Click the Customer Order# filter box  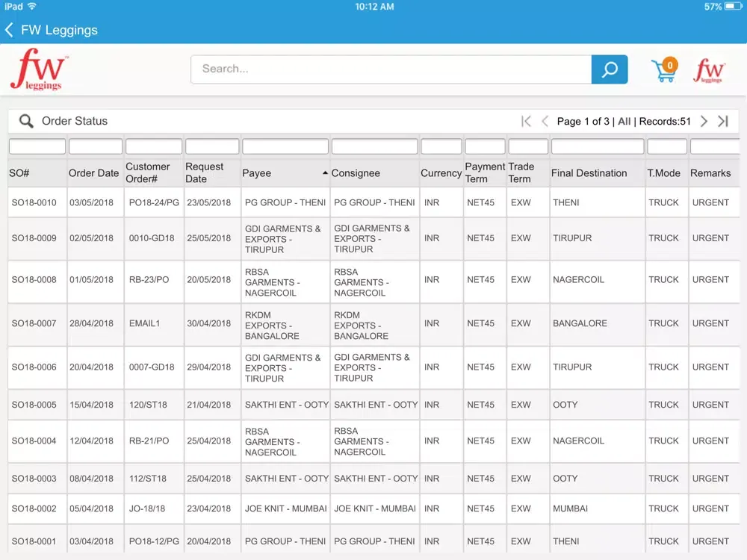click(153, 146)
